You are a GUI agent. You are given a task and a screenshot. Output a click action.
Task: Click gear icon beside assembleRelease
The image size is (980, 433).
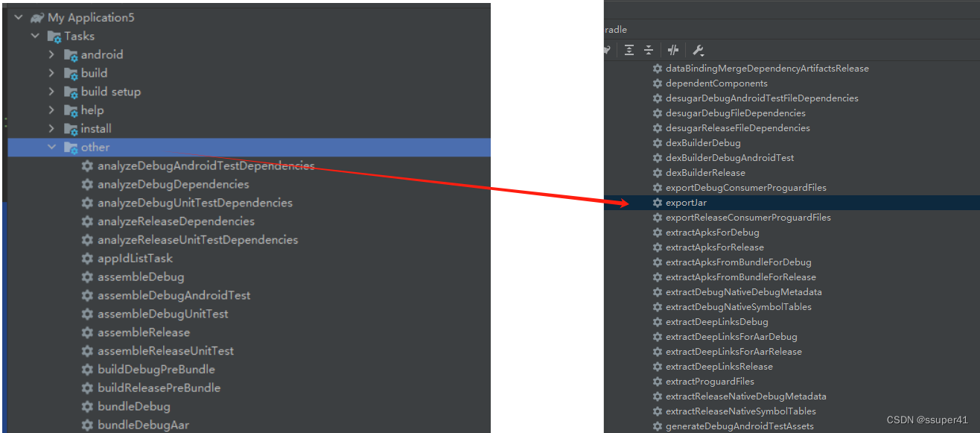coord(87,332)
